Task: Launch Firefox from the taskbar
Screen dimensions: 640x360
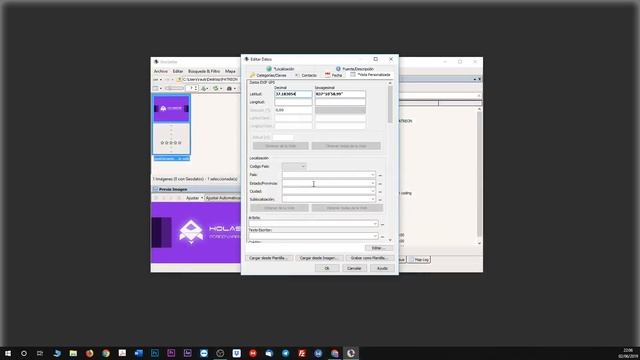Action: pos(89,353)
